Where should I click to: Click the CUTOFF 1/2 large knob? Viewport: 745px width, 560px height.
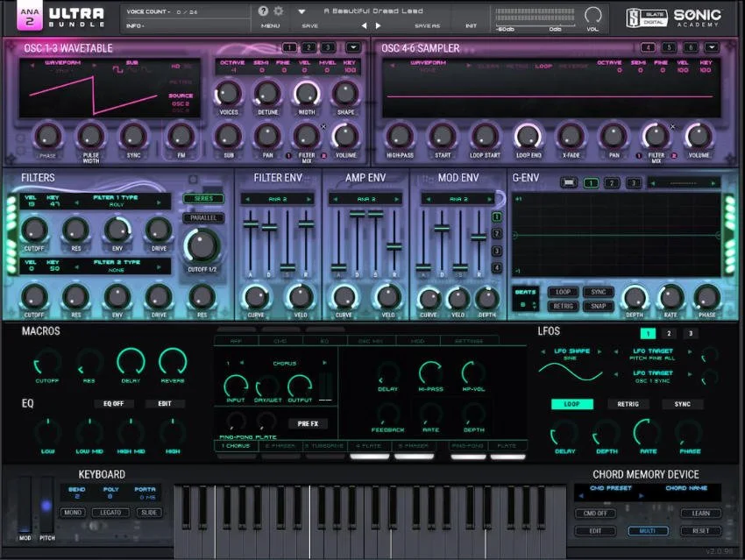coord(202,246)
